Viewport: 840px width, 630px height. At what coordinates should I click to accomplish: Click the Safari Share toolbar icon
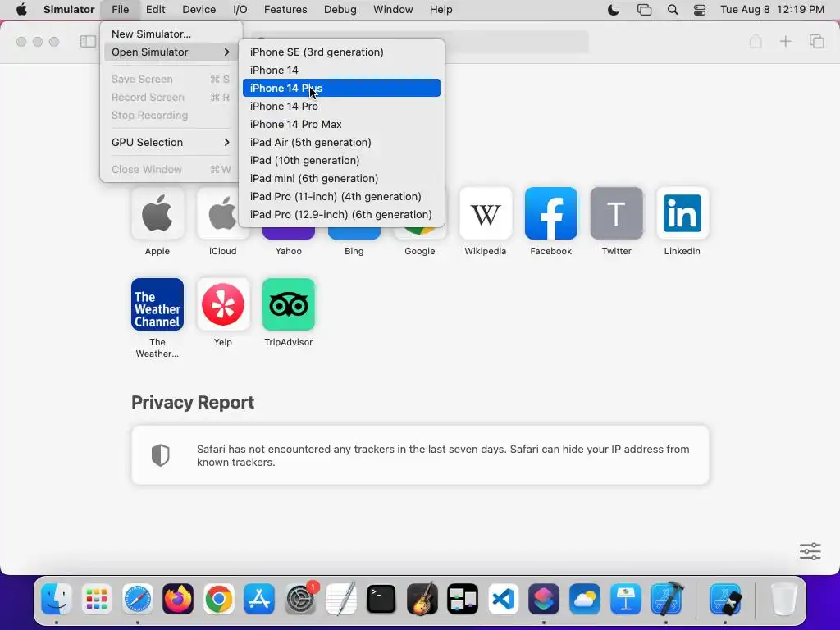click(756, 41)
